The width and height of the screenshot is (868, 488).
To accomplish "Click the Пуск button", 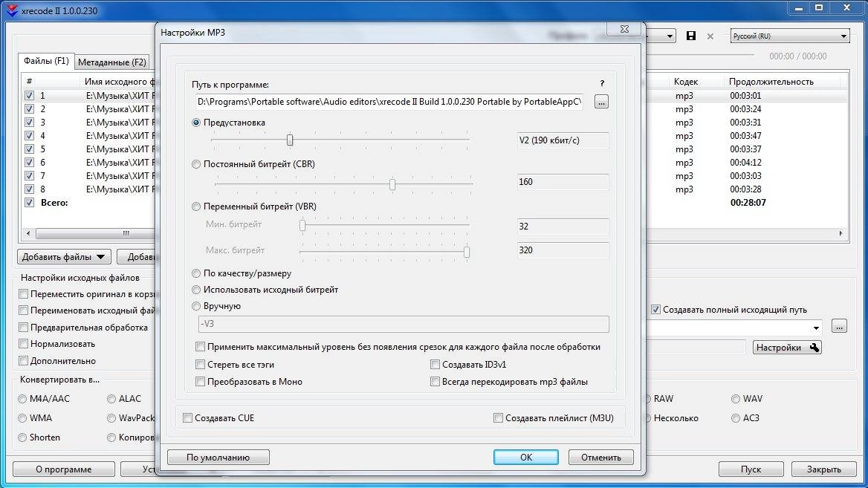I will [751, 469].
